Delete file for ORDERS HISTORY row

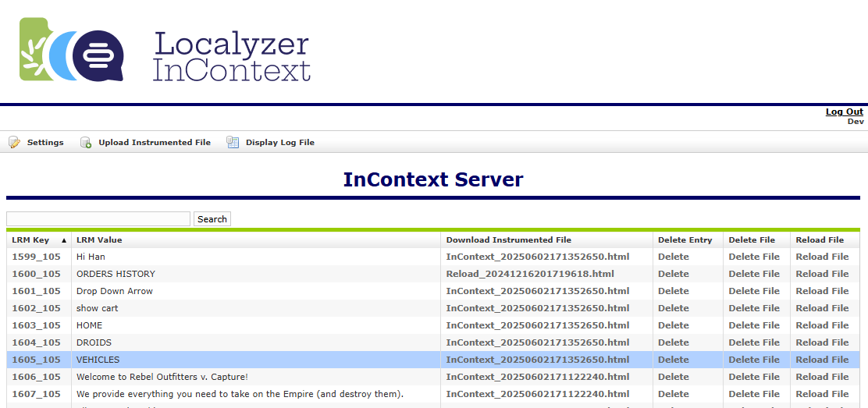pos(753,274)
